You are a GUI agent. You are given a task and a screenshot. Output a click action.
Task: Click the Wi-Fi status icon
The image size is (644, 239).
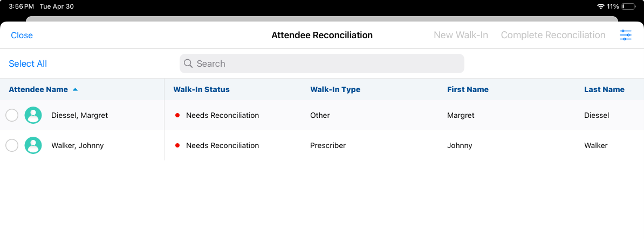pos(601,6)
